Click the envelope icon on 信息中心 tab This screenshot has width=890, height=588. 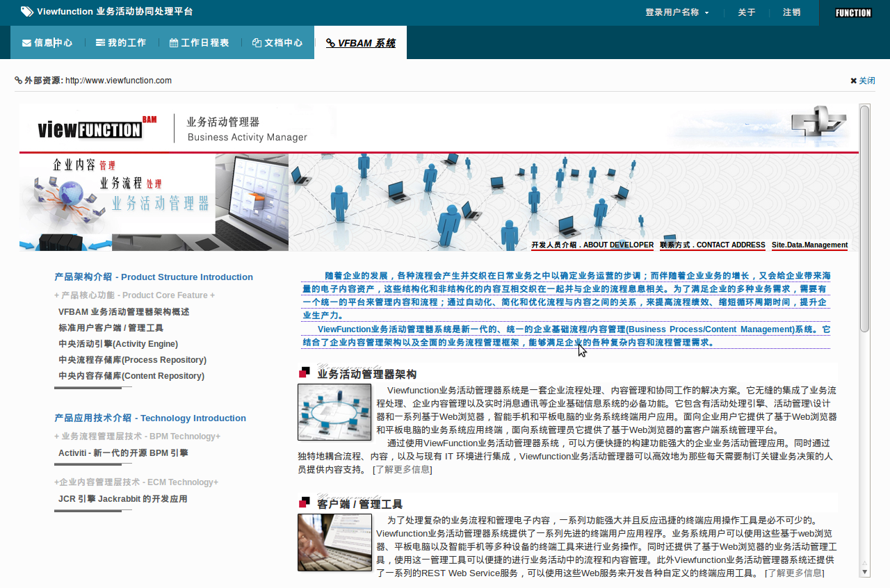click(26, 43)
